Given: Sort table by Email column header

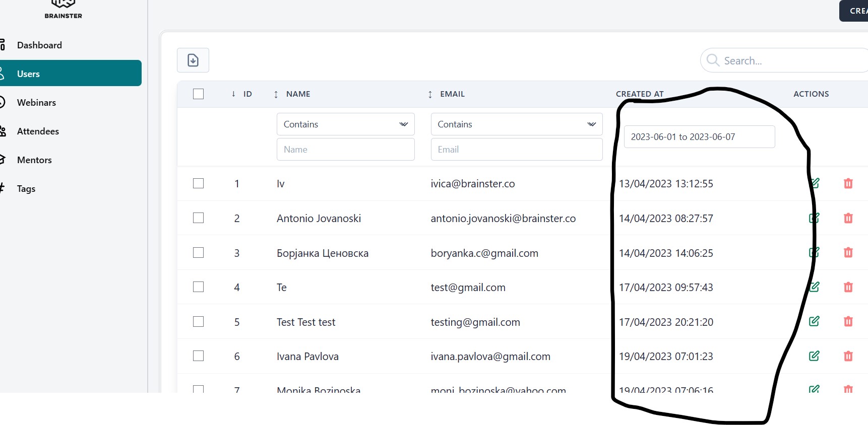Looking at the screenshot, I should coord(452,94).
